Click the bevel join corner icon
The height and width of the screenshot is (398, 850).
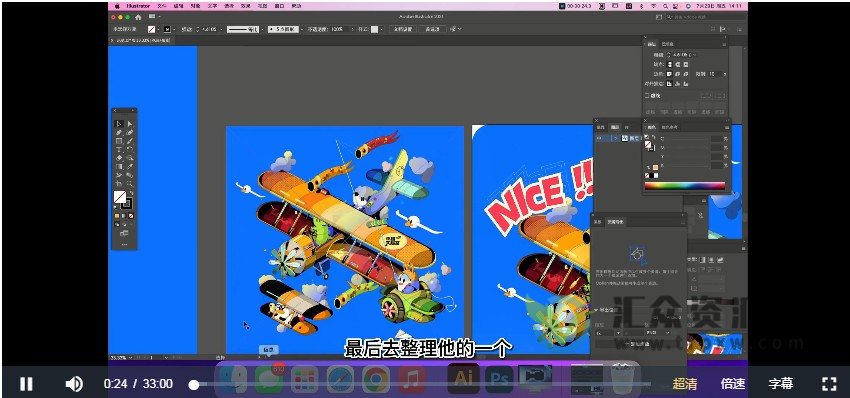click(x=686, y=74)
